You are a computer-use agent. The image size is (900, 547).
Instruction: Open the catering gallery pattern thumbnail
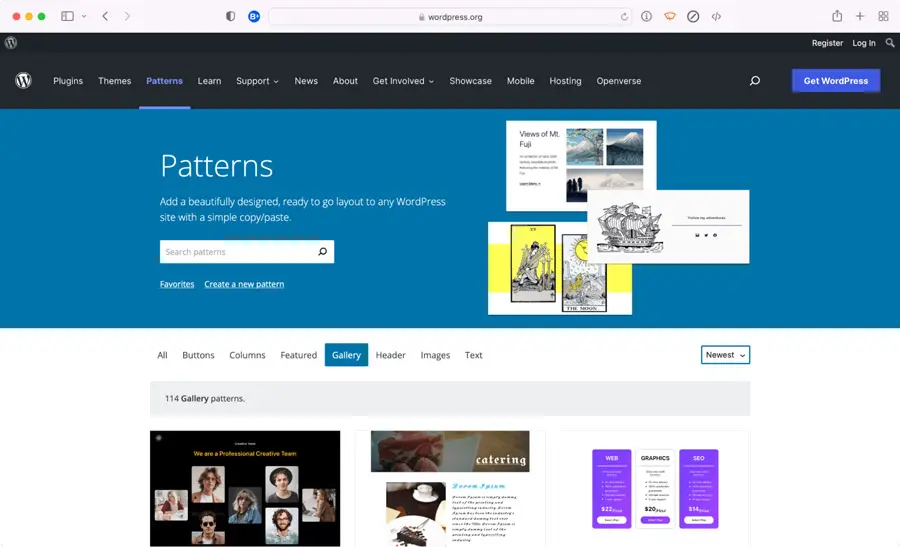(x=450, y=488)
